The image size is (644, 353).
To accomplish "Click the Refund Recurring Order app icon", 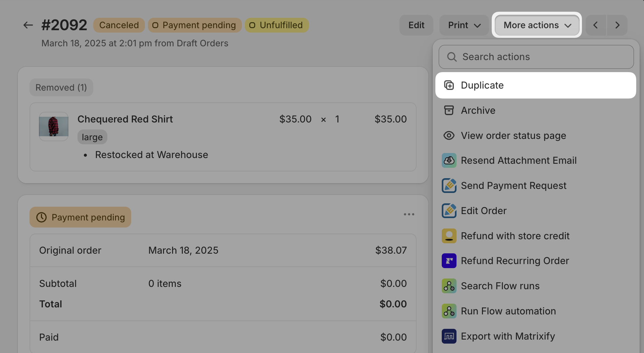I will [x=449, y=261].
